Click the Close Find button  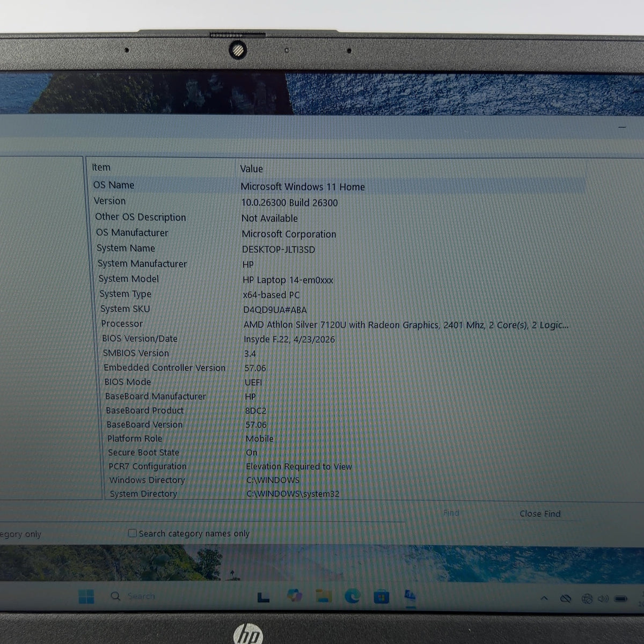540,514
